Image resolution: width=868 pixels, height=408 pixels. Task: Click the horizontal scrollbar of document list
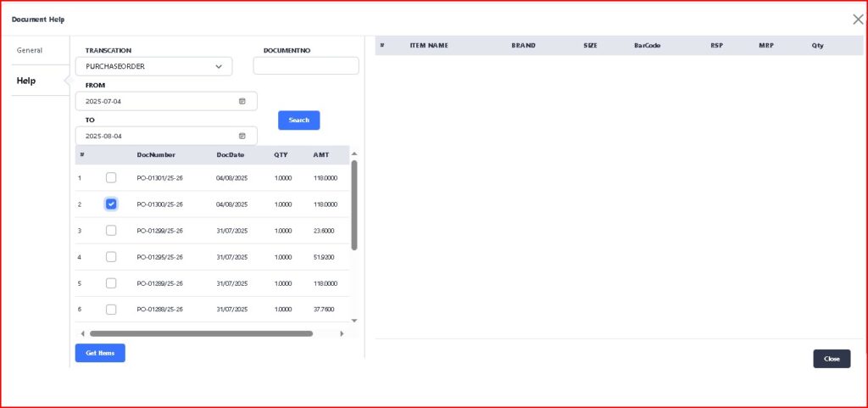[201, 333]
